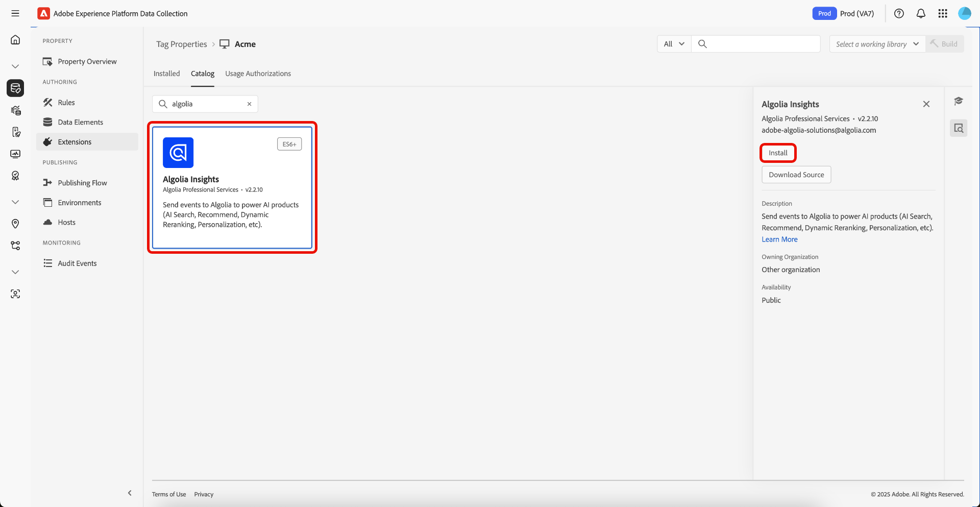
Task: Open the location pin icon in left rail
Action: (15, 224)
